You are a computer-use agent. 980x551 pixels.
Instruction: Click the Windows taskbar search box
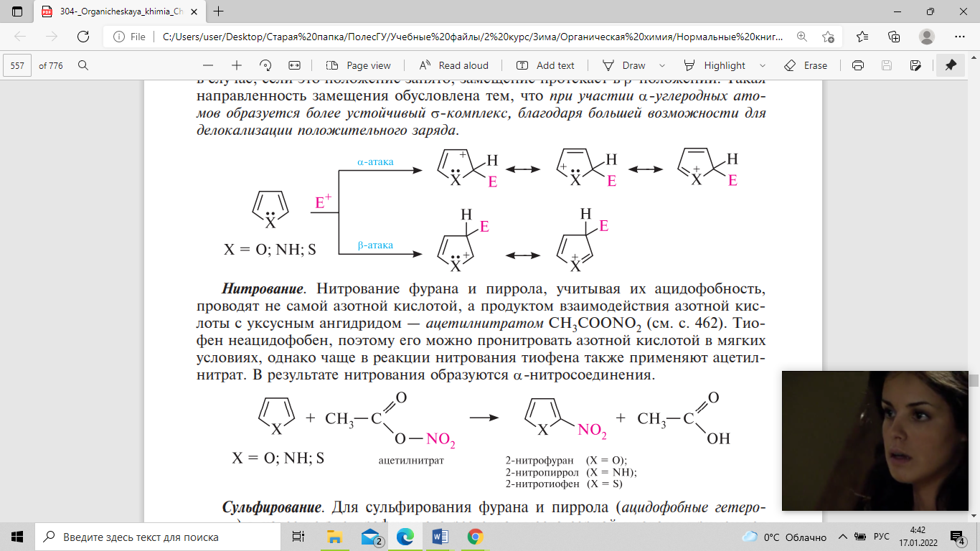159,537
